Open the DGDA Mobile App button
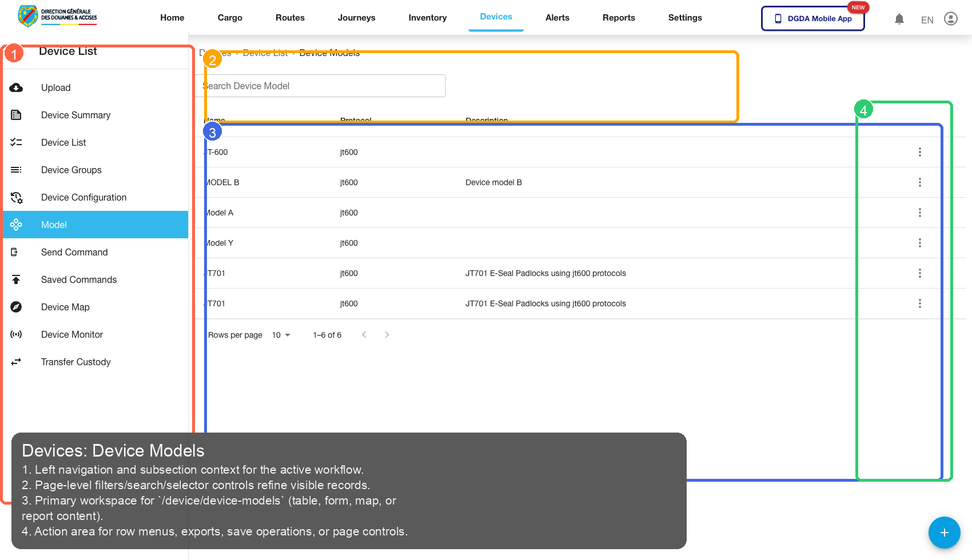Image resolution: width=972 pixels, height=560 pixels. pyautogui.click(x=812, y=18)
